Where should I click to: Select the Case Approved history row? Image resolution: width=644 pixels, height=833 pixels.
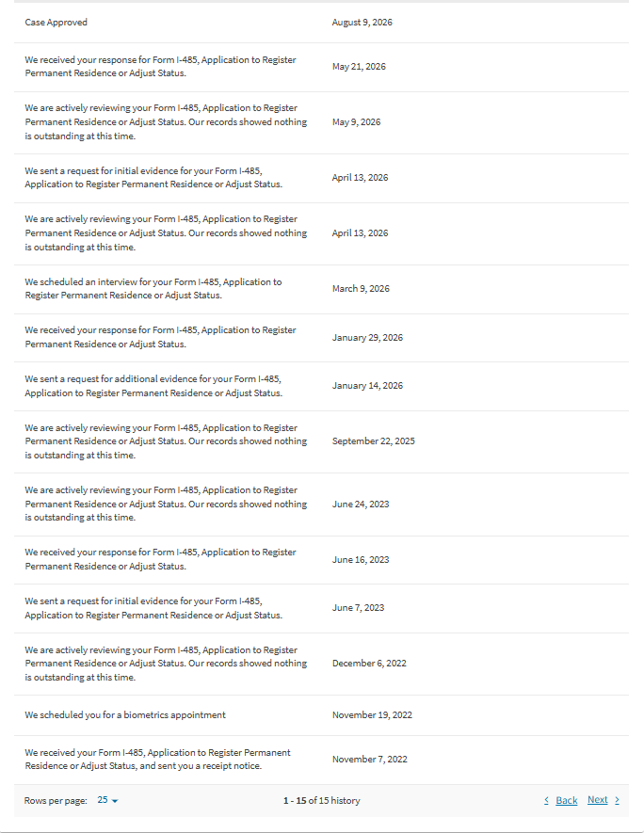click(321, 23)
